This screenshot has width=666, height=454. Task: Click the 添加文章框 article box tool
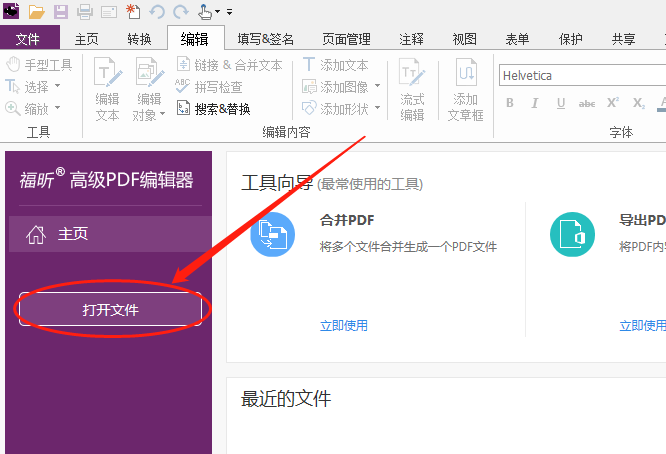point(466,89)
